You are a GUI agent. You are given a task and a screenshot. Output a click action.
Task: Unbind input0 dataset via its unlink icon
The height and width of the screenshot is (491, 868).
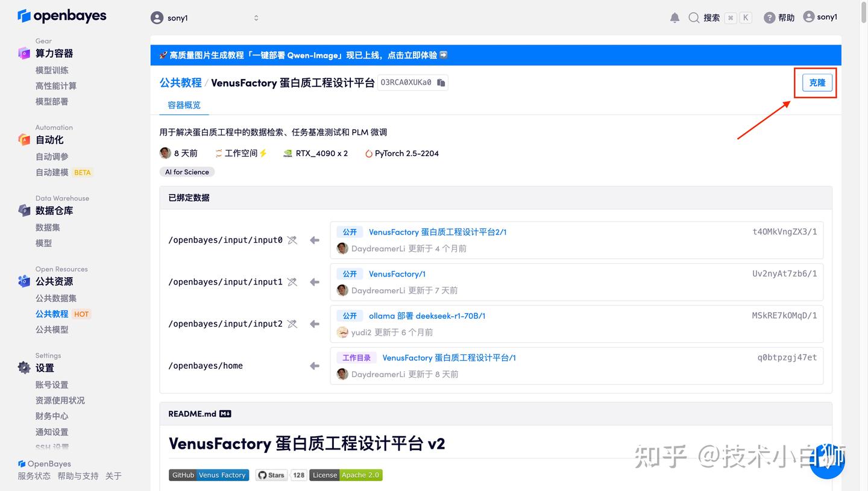[x=292, y=240]
